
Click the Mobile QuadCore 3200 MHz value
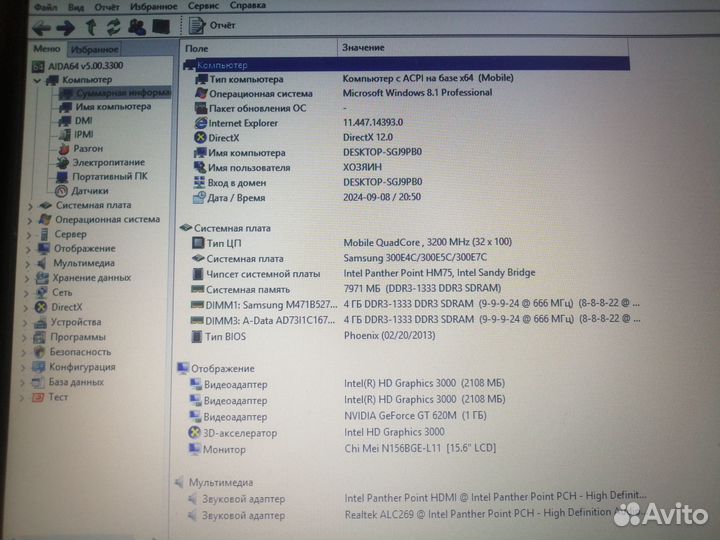pyautogui.click(x=428, y=242)
